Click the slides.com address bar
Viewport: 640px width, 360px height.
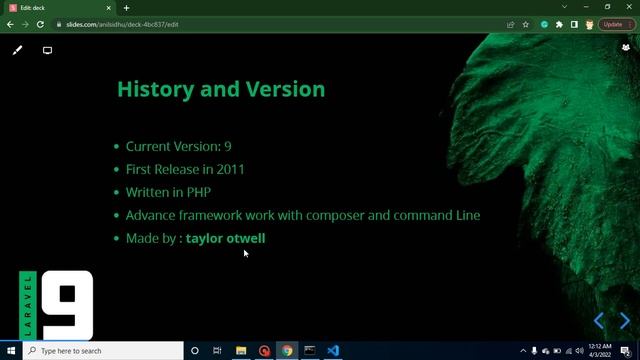[x=278, y=24]
